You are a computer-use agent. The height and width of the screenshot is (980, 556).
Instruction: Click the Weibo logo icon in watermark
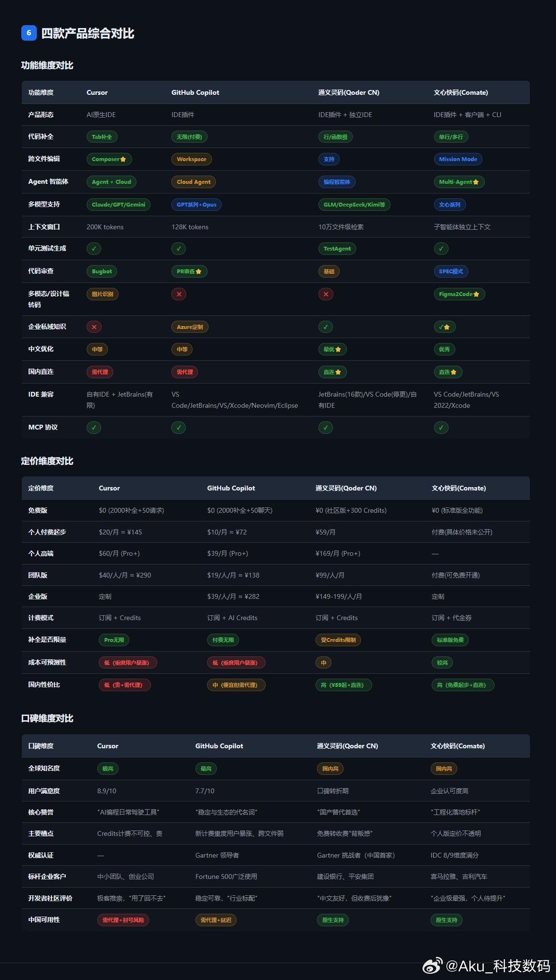pyautogui.click(x=433, y=965)
